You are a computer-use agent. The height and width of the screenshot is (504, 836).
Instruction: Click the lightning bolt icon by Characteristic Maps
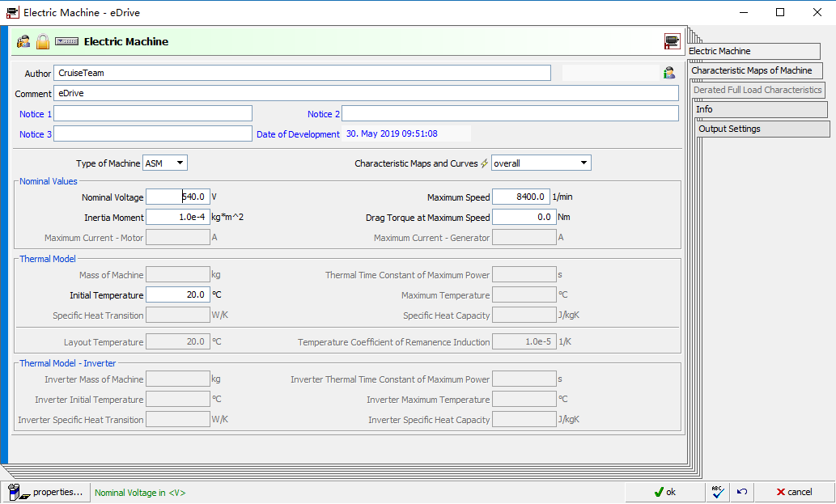point(484,163)
